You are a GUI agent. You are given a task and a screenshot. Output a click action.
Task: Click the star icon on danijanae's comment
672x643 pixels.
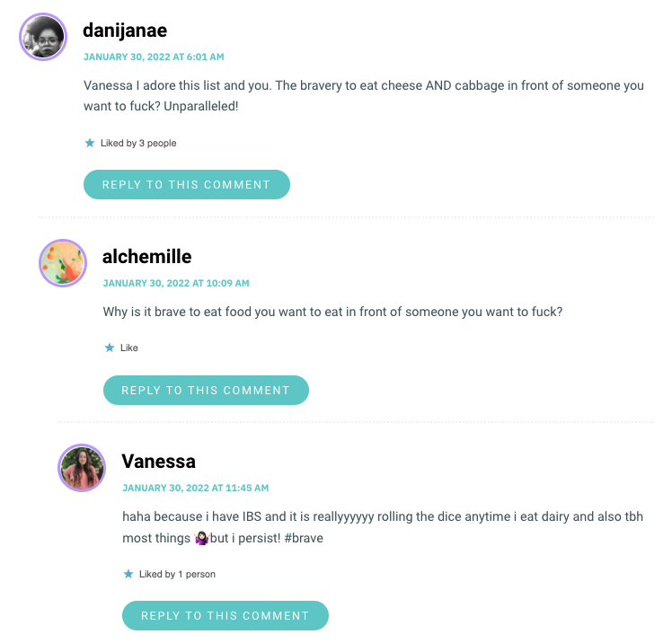[x=90, y=143]
